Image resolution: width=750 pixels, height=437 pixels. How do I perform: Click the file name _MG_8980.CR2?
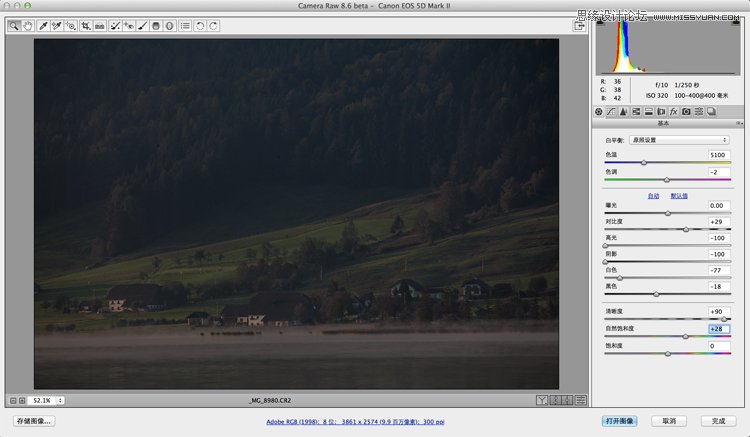pyautogui.click(x=270, y=401)
